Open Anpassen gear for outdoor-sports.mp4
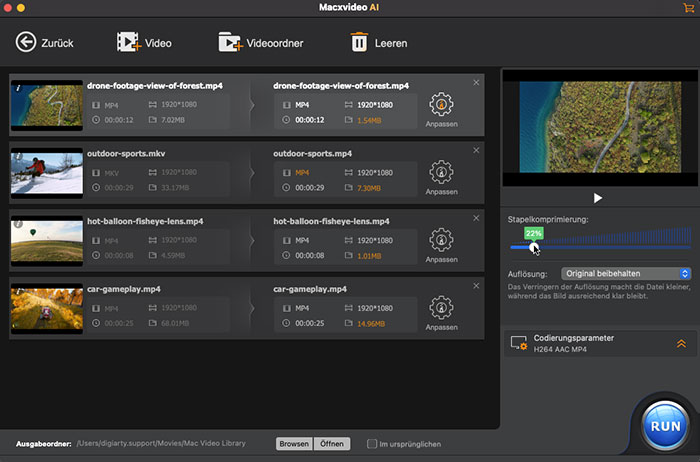700x462 pixels. point(441,172)
